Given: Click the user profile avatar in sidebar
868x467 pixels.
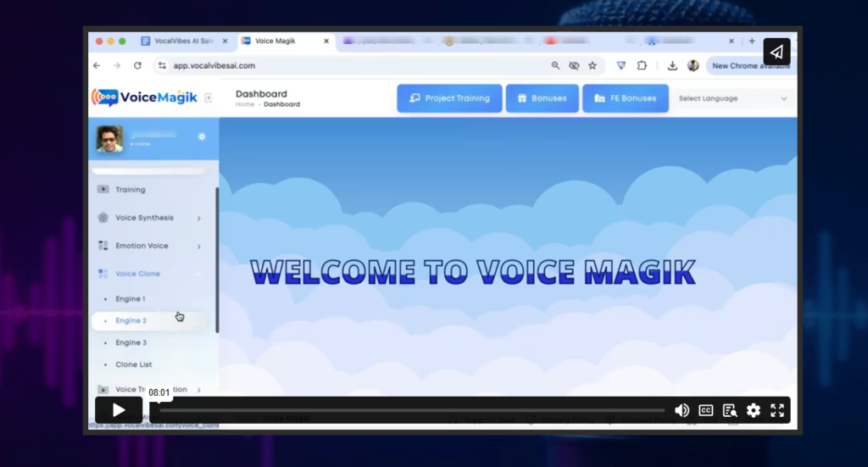Looking at the screenshot, I should pos(109,138).
